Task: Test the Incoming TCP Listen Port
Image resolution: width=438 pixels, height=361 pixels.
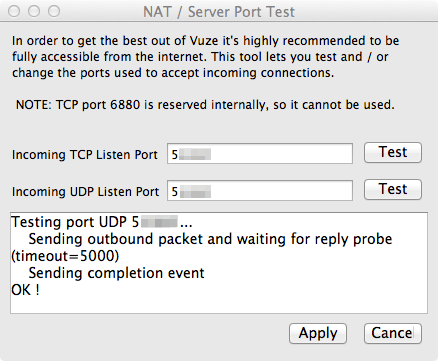Action: 393,153
